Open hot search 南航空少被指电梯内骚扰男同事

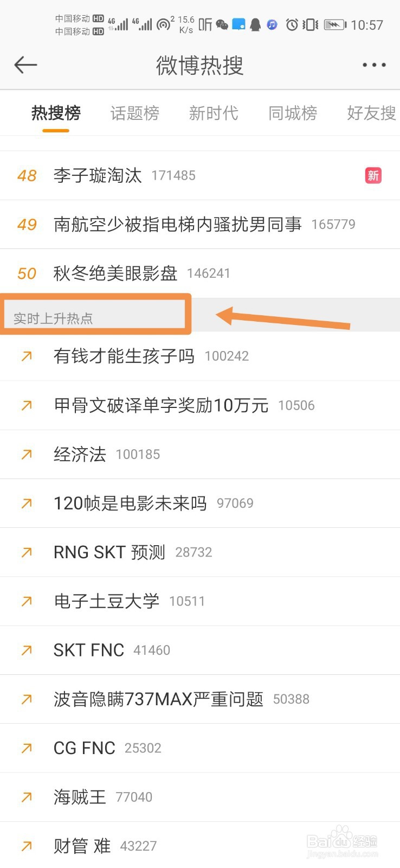pyautogui.click(x=200, y=225)
